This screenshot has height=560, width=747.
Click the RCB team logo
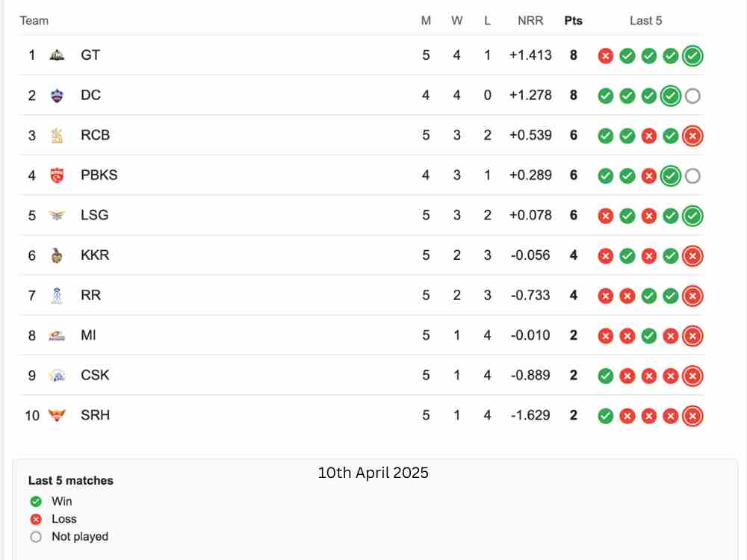57,135
